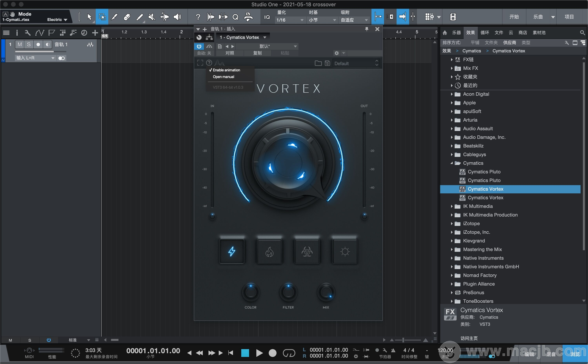Toggle loop button in transport

(x=289, y=353)
